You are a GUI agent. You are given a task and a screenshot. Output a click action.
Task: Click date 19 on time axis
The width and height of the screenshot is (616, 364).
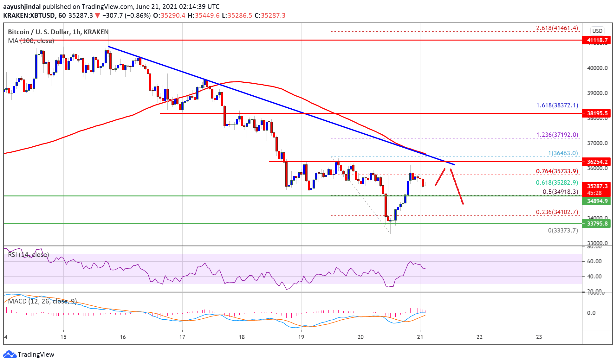(x=301, y=337)
